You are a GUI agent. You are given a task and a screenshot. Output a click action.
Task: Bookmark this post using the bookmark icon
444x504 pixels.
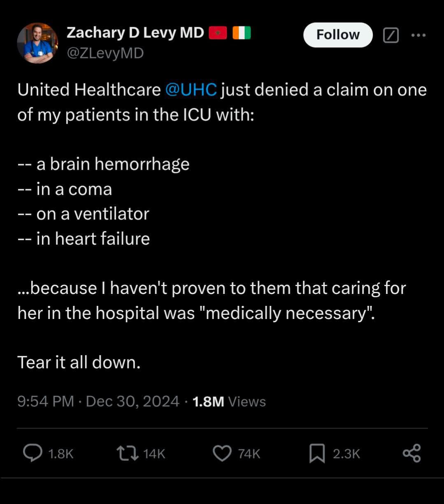[x=317, y=453]
